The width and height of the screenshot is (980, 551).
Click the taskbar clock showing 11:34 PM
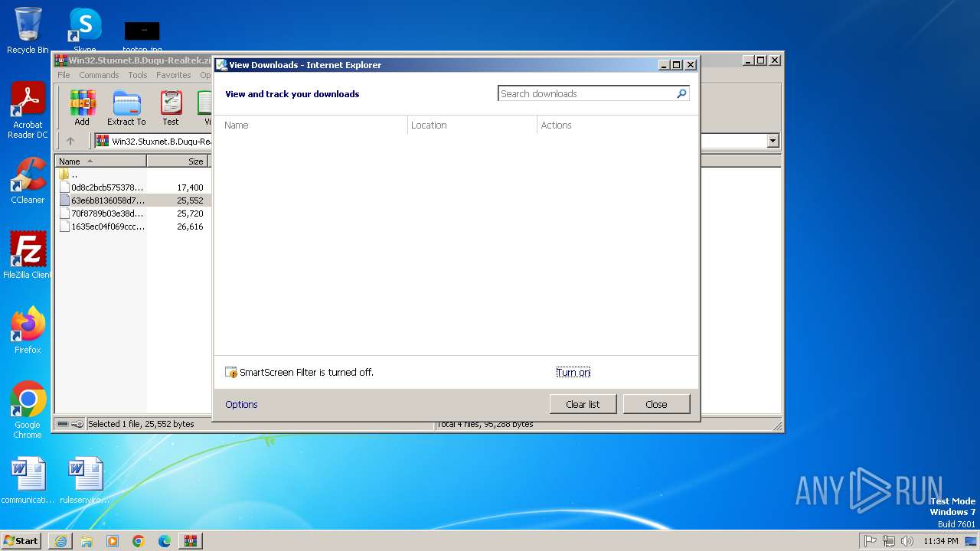(x=941, y=541)
